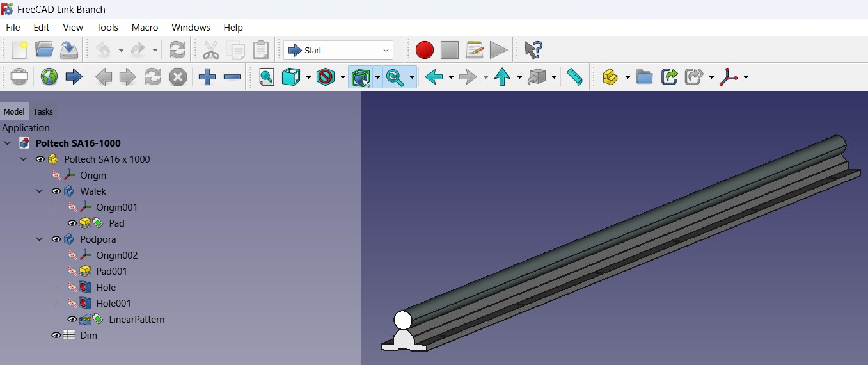Hide the Pad feature via its eye
This screenshot has height=365, width=868.
coord(72,223)
